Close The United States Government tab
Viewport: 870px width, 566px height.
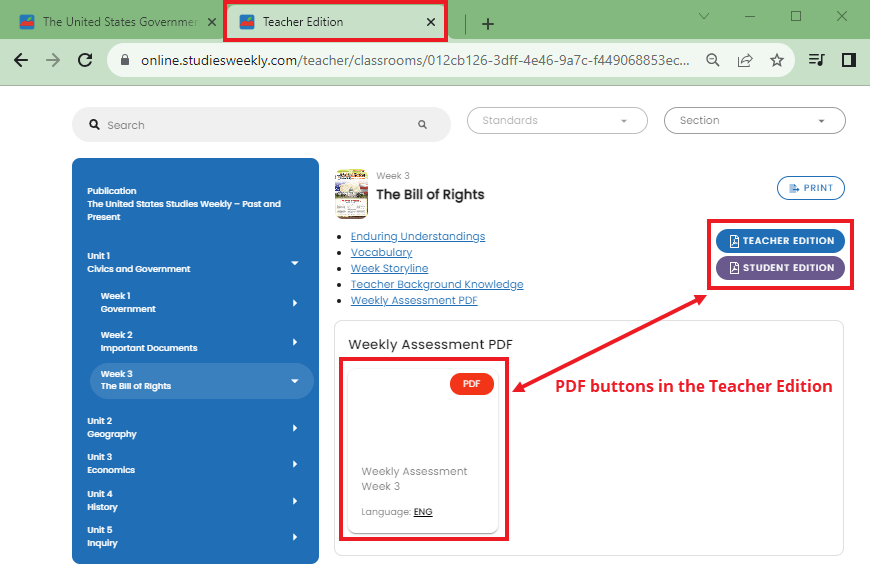pyautogui.click(x=212, y=22)
